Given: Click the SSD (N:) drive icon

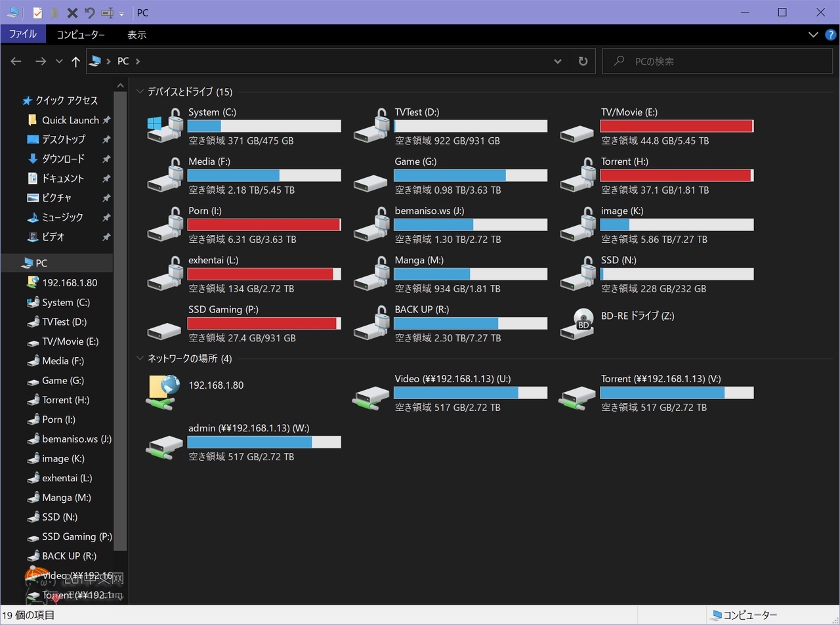Looking at the screenshot, I should [x=577, y=274].
